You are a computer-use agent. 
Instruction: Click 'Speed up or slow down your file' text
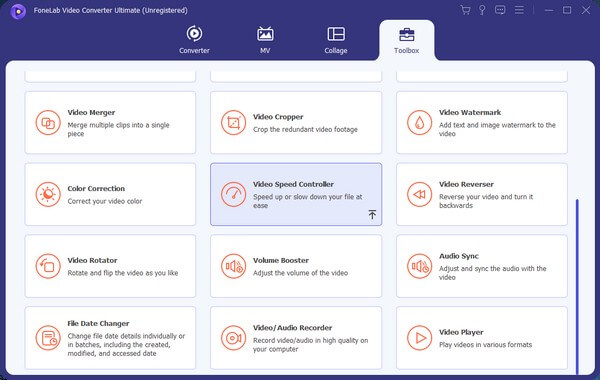coord(307,201)
